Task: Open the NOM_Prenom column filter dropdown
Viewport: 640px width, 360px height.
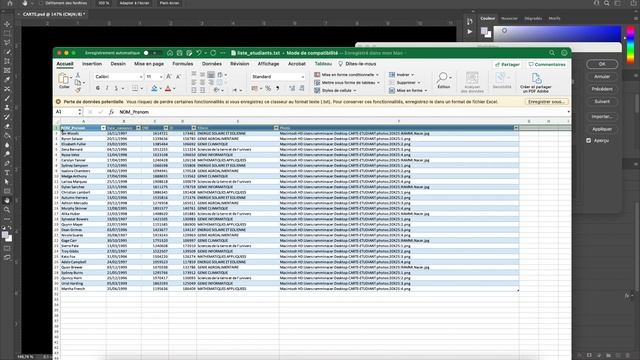Action: pos(103,128)
